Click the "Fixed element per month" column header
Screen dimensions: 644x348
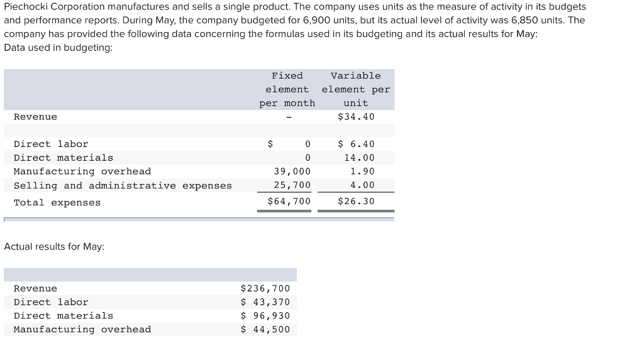[x=287, y=89]
